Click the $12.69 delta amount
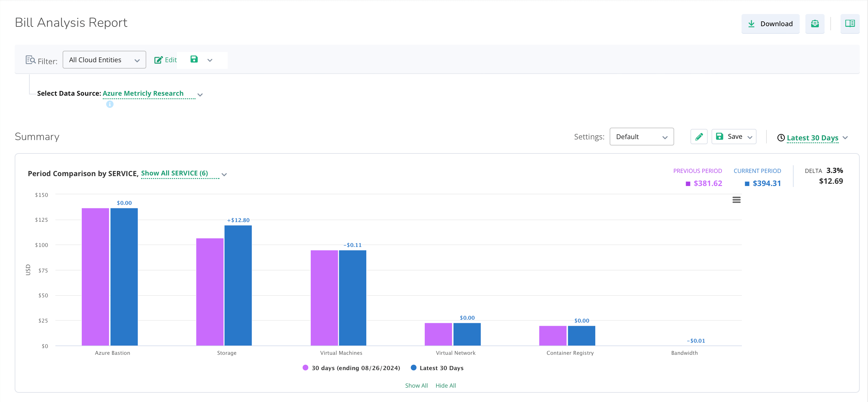The height and width of the screenshot is (402, 868). [831, 181]
